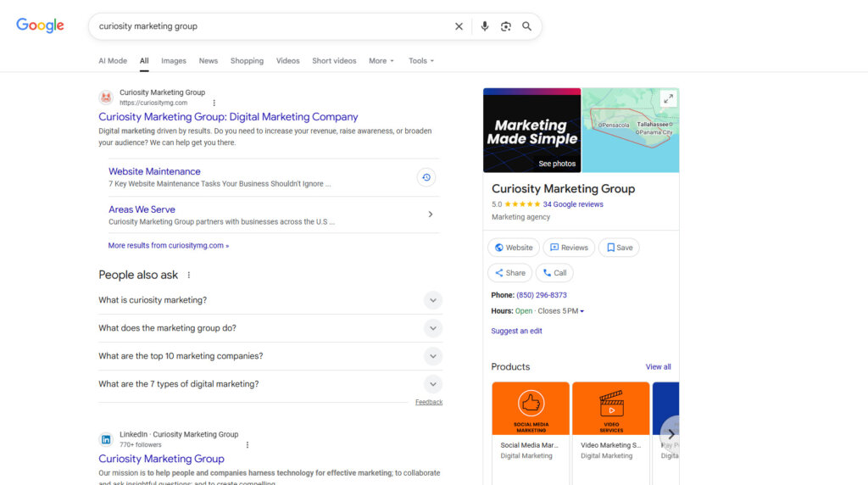868x485 pixels.
Task: Switch to the AI Mode tab
Action: click(113, 61)
